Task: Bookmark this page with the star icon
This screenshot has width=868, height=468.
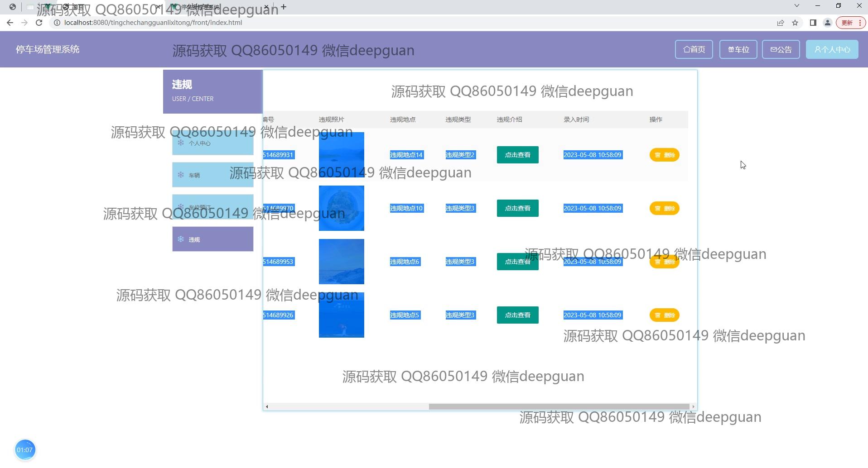Action: tap(795, 23)
